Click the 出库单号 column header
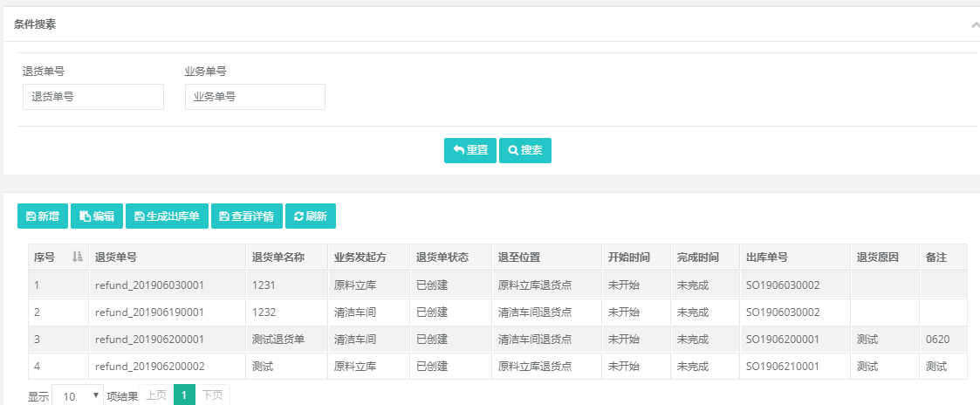 (x=795, y=257)
